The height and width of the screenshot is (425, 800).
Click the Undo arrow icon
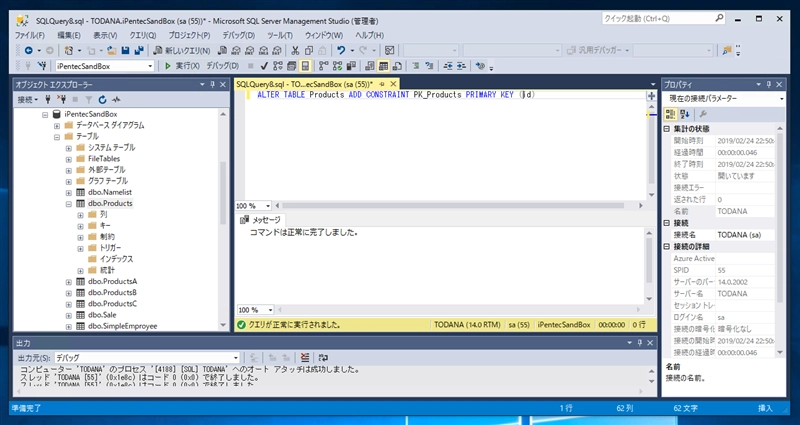[341, 51]
